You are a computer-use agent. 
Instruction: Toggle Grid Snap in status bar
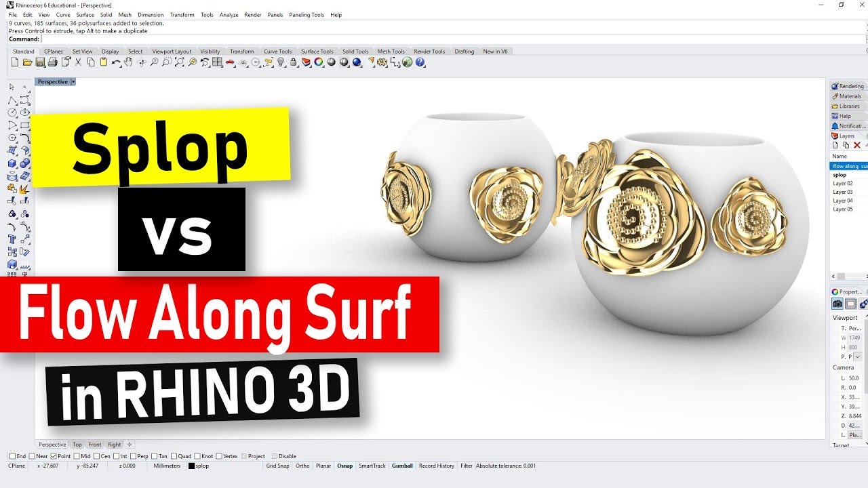[277, 466]
